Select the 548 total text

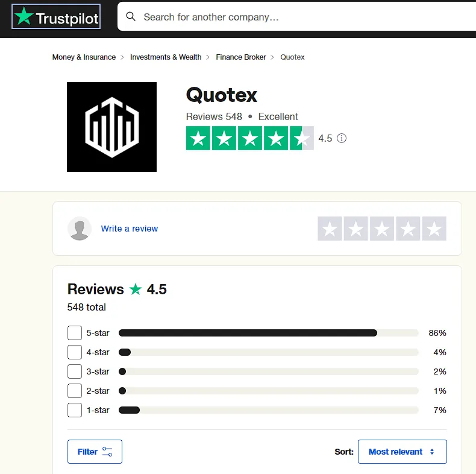[x=87, y=307]
